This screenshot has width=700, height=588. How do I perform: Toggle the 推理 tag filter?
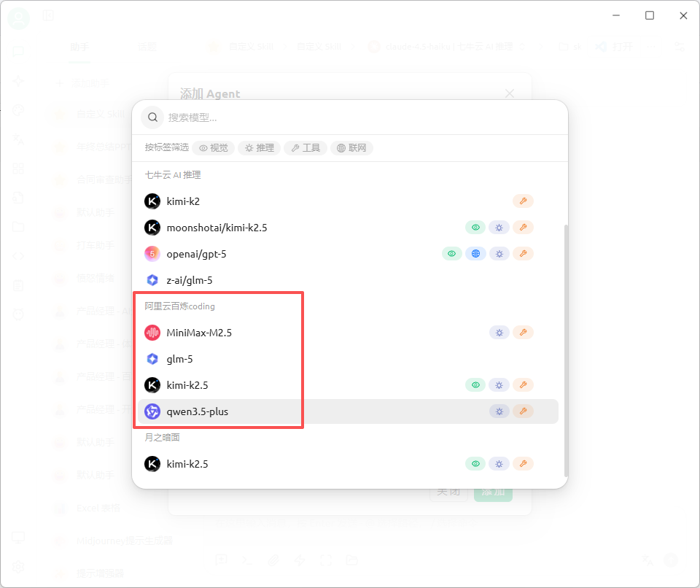(260, 148)
